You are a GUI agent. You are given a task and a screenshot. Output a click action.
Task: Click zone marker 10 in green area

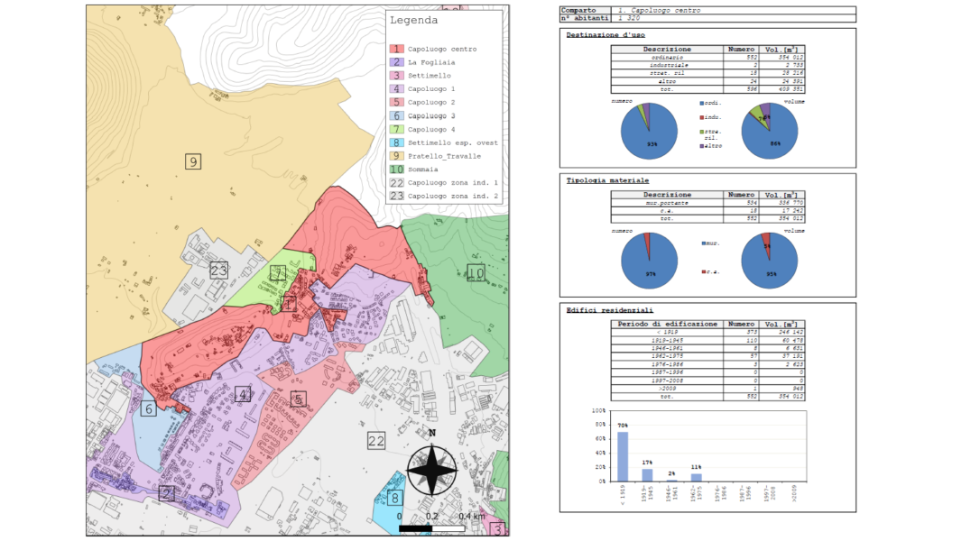(x=476, y=272)
